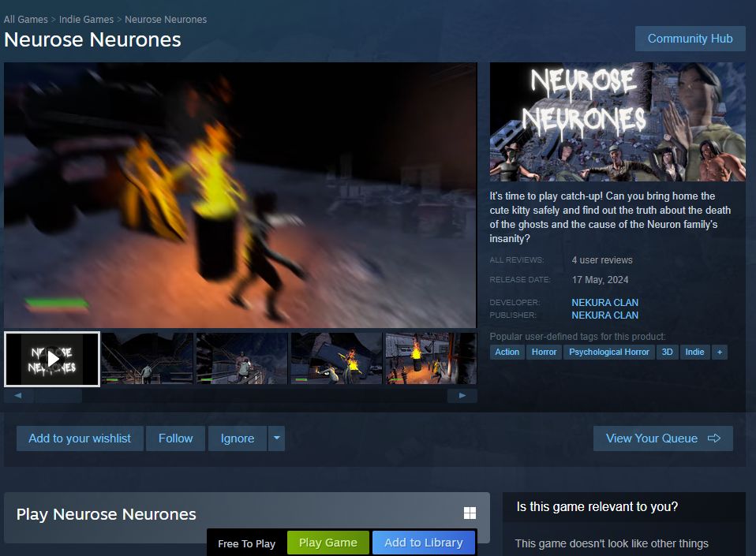Select the Action tag
Viewport: 756px width, 556px height.
pos(507,353)
